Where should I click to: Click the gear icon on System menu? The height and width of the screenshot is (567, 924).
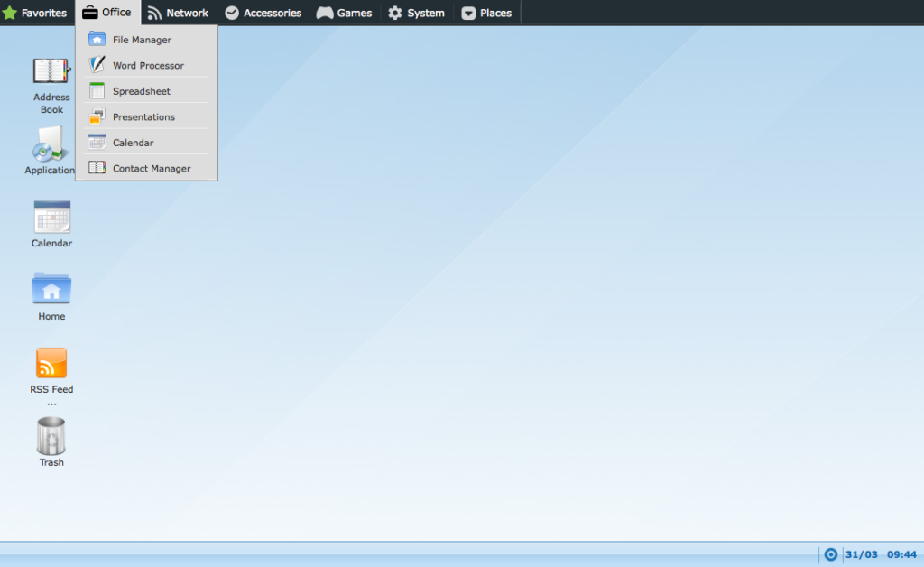[x=395, y=13]
